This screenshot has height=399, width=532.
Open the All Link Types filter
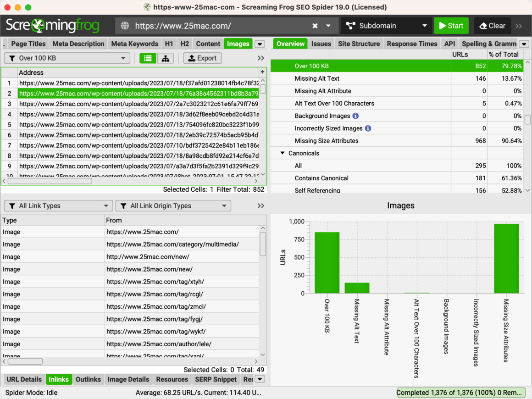pos(58,205)
